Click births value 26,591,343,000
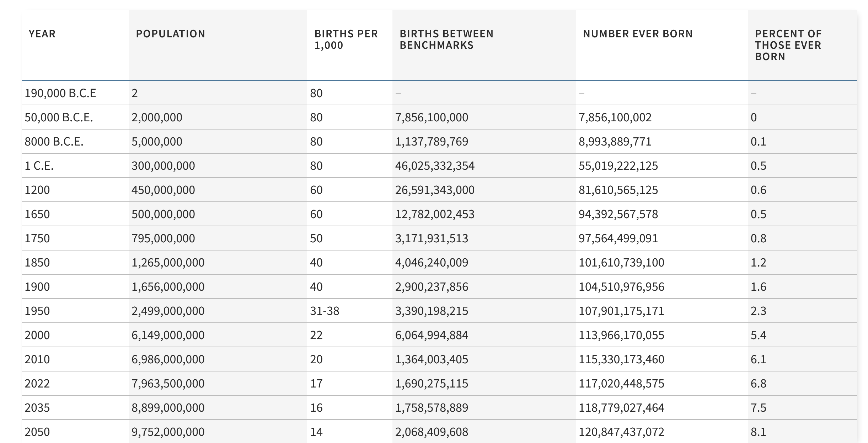Screen dimensions: 868x443 [435, 190]
